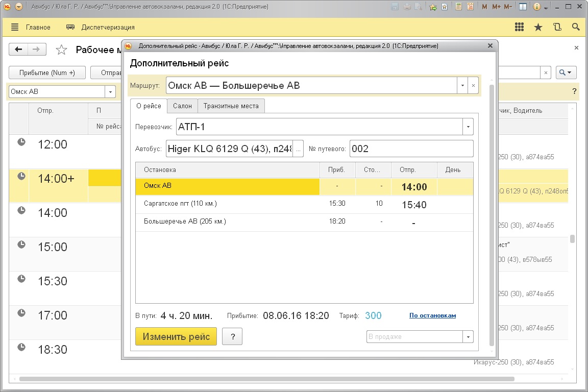Click the № путевого input field

(411, 149)
